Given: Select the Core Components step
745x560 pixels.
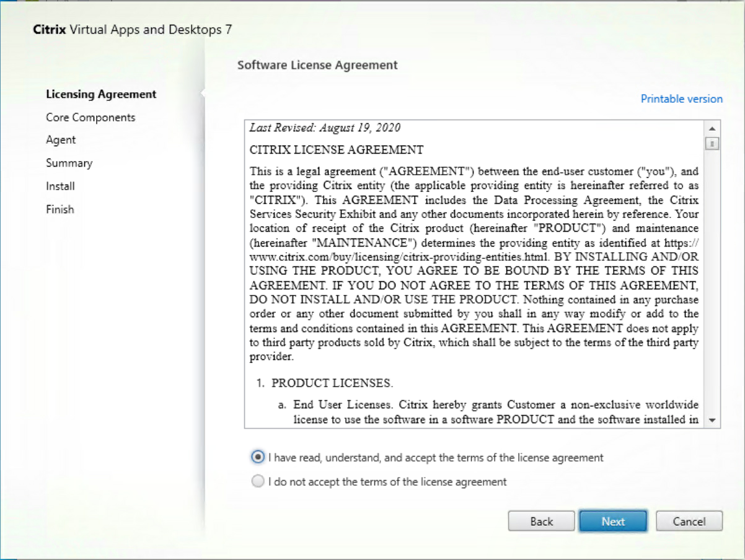Looking at the screenshot, I should [x=90, y=117].
